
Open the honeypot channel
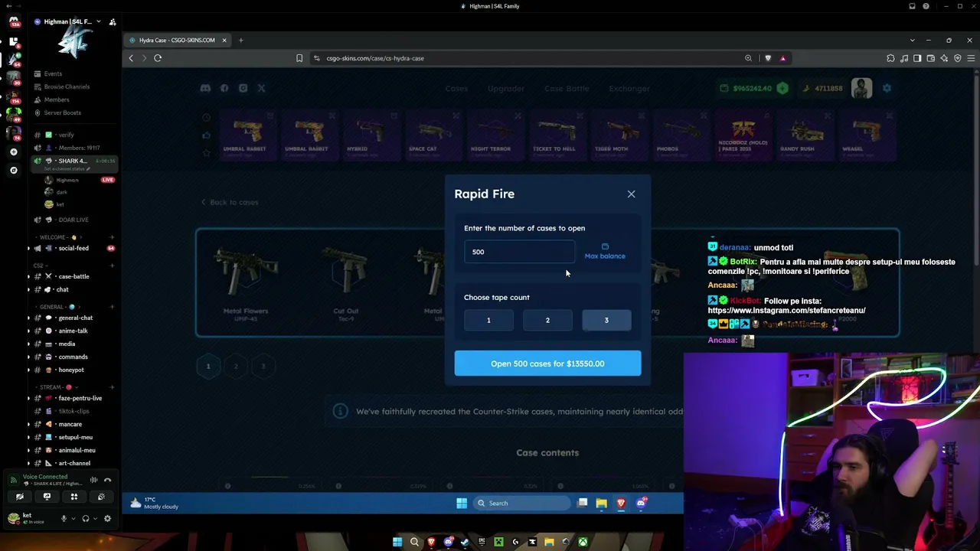73,370
